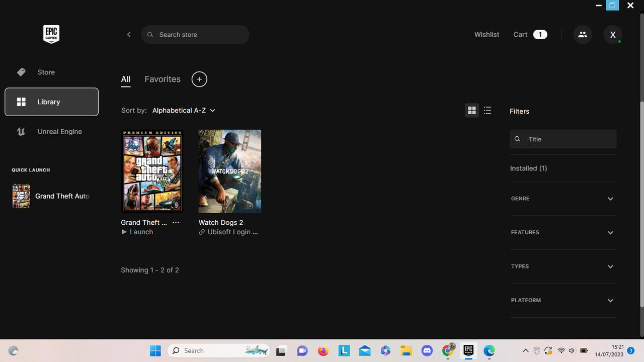The height and width of the screenshot is (362, 644).
Task: Click the volume tray icon
Action: [x=573, y=350]
